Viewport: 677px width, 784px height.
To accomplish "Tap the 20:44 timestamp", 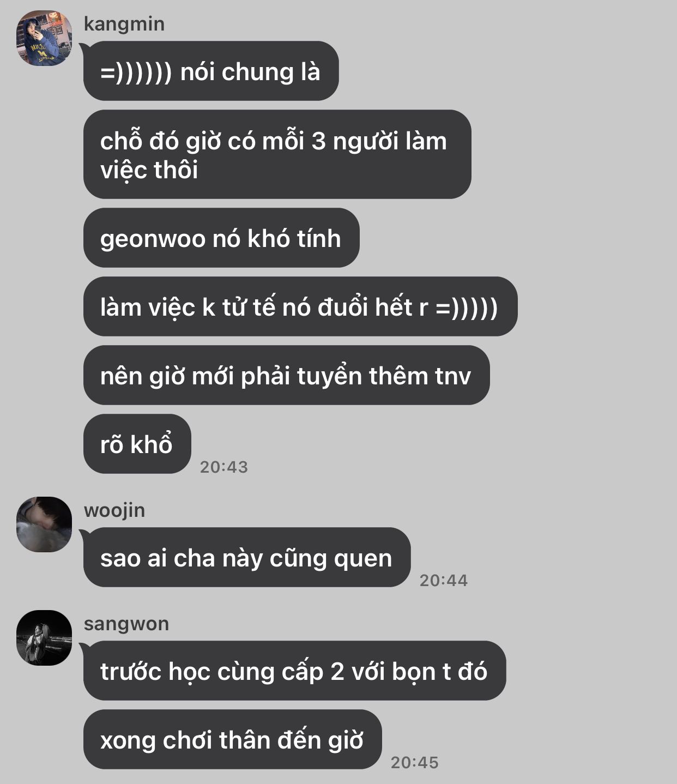I will (x=443, y=581).
